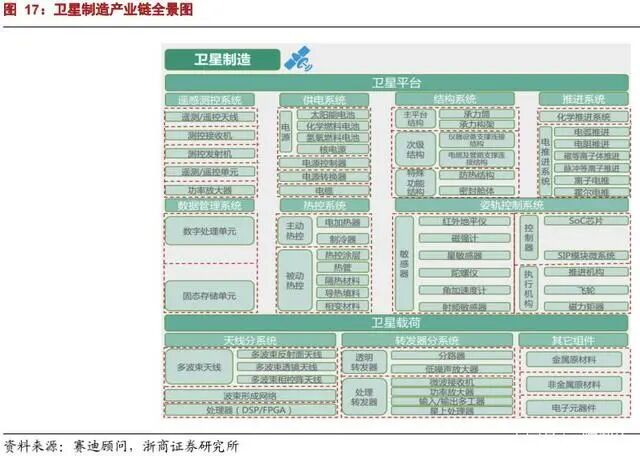
Task: Select the 天线分系统 heading
Action: point(250,340)
